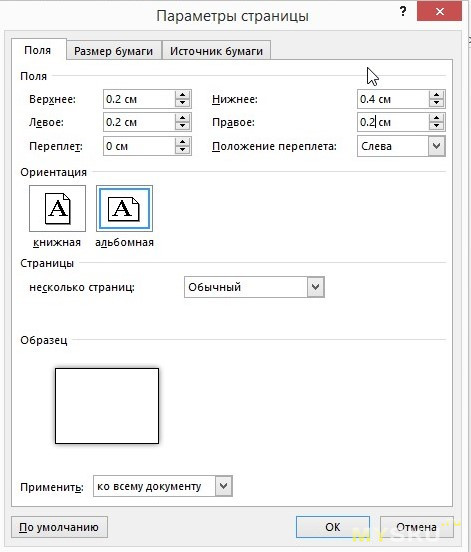Switch to the Размер бумаги tab
The height and width of the screenshot is (552, 471).
pos(114,51)
